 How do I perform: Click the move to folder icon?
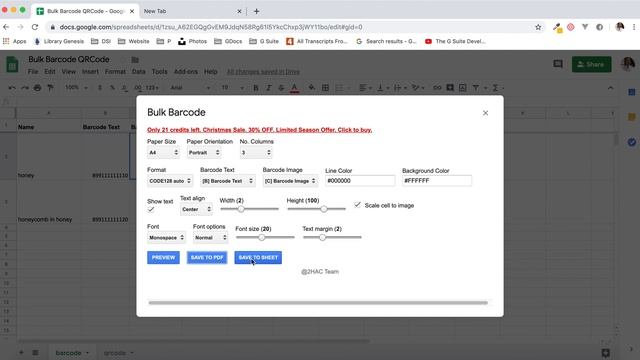(135, 60)
